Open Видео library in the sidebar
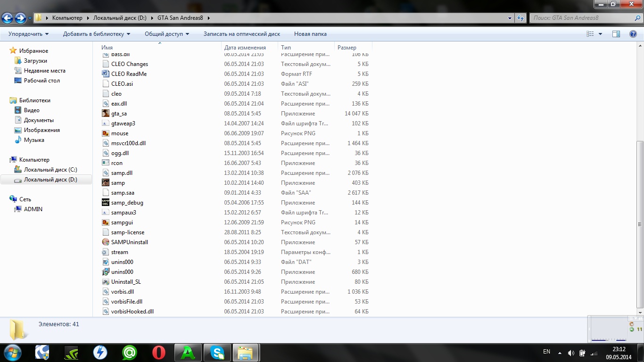644x362 pixels. click(x=32, y=110)
